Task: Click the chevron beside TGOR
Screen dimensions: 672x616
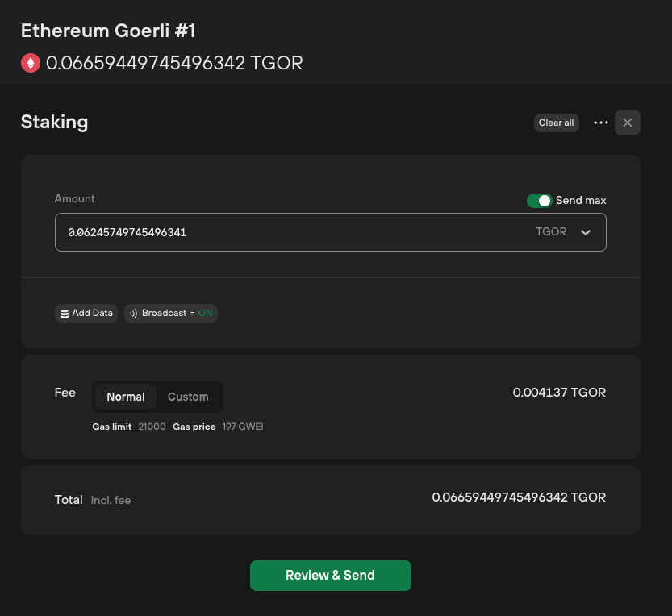Action: point(586,232)
